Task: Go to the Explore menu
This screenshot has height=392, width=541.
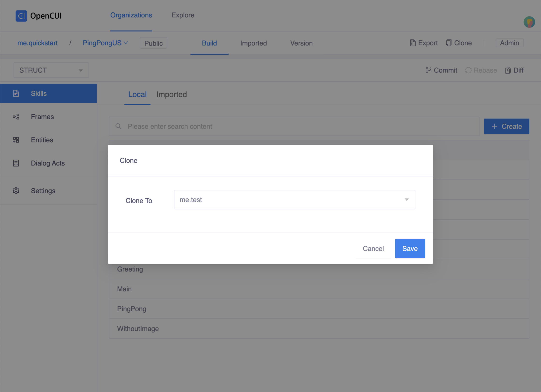Action: [x=183, y=15]
